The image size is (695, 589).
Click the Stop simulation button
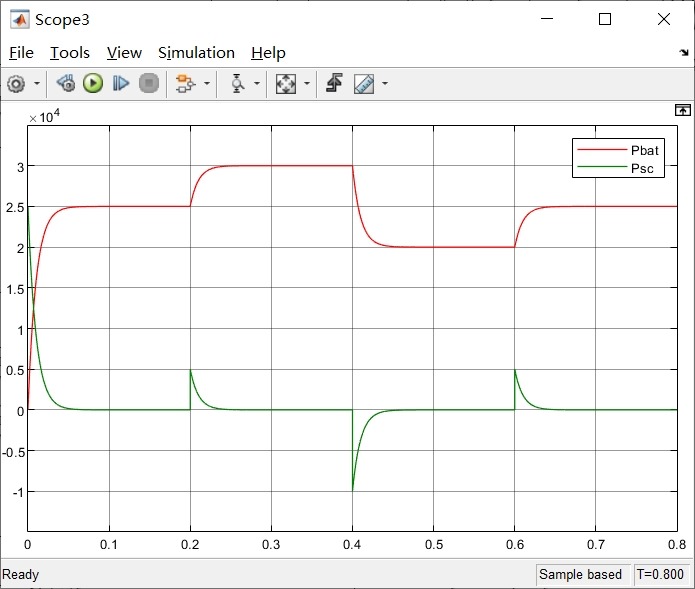coord(149,83)
